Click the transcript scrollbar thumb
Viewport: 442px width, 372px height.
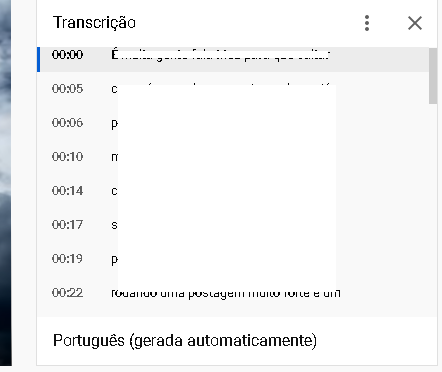[x=433, y=76]
